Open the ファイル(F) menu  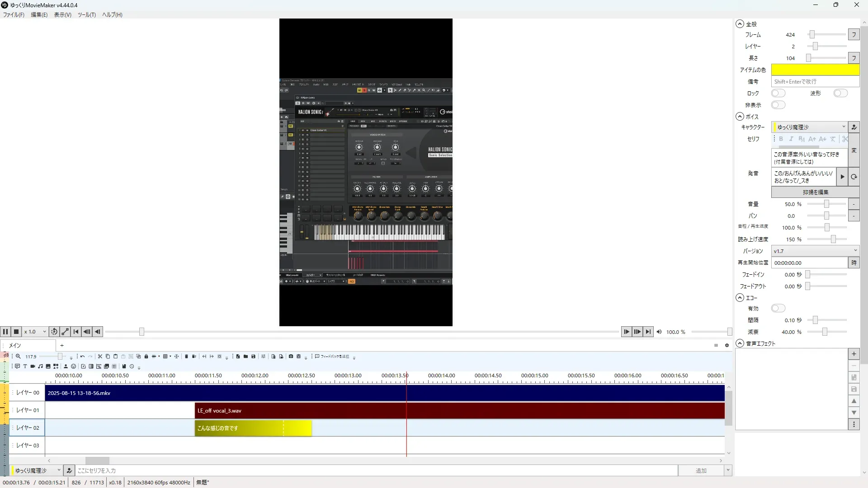click(x=14, y=14)
